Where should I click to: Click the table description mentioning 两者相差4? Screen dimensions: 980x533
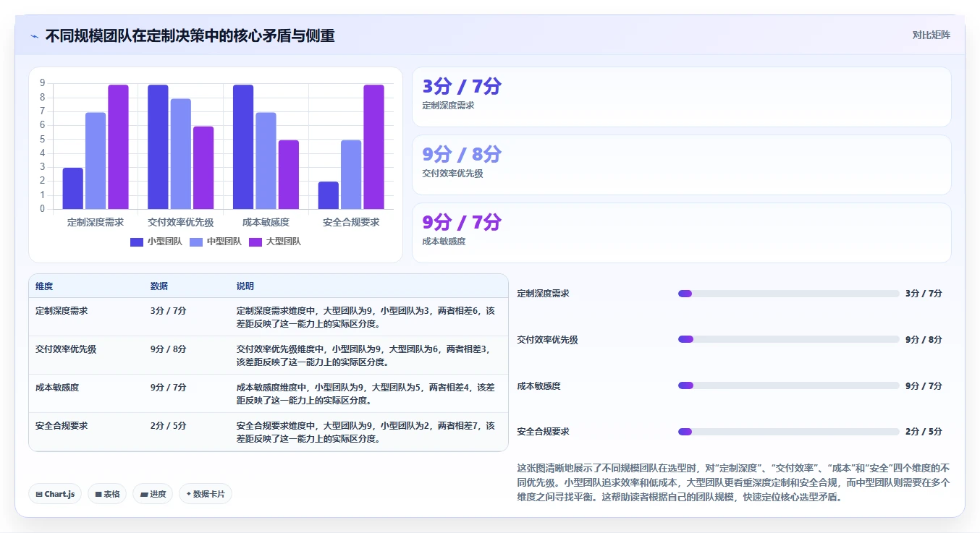(366, 393)
